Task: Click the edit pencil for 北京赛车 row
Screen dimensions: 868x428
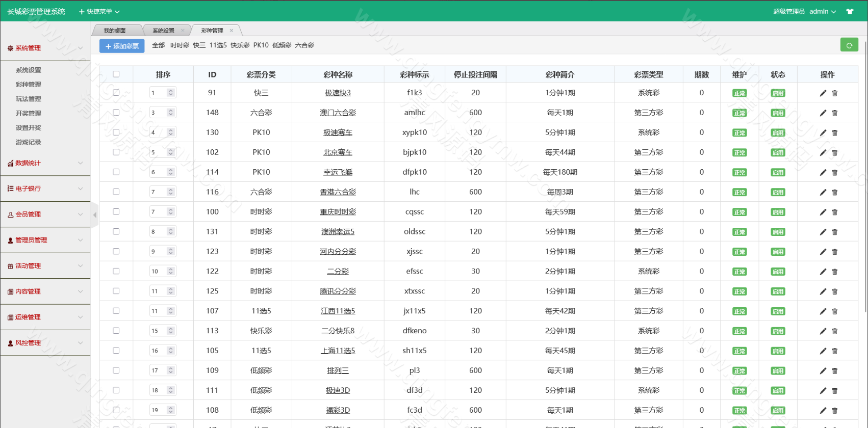Action: 823,153
